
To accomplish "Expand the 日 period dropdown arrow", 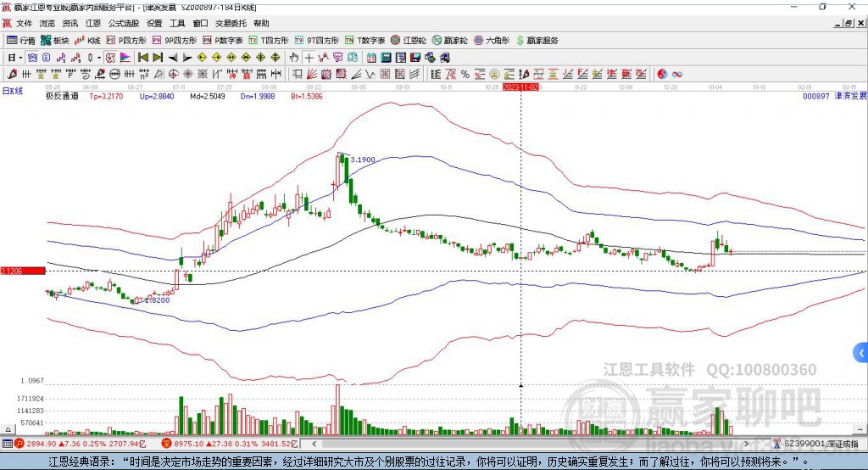I will pyautogui.click(x=20, y=58).
